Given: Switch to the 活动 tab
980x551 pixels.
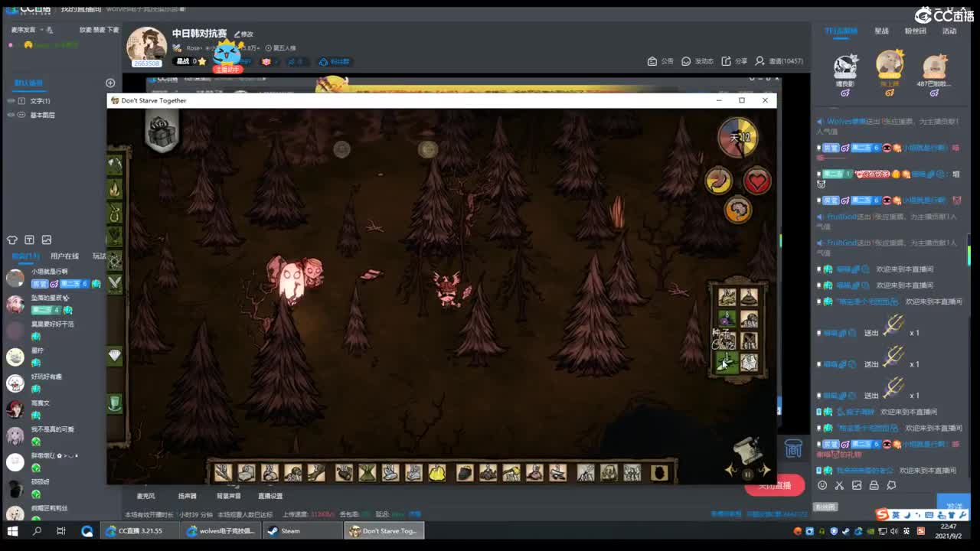Looking at the screenshot, I should point(949,31).
